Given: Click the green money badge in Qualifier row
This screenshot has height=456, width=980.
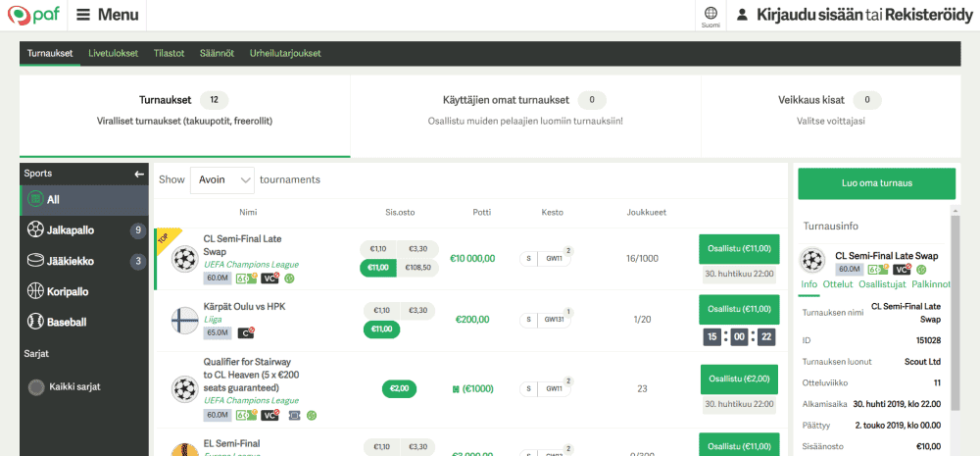Looking at the screenshot, I should pos(246,415).
